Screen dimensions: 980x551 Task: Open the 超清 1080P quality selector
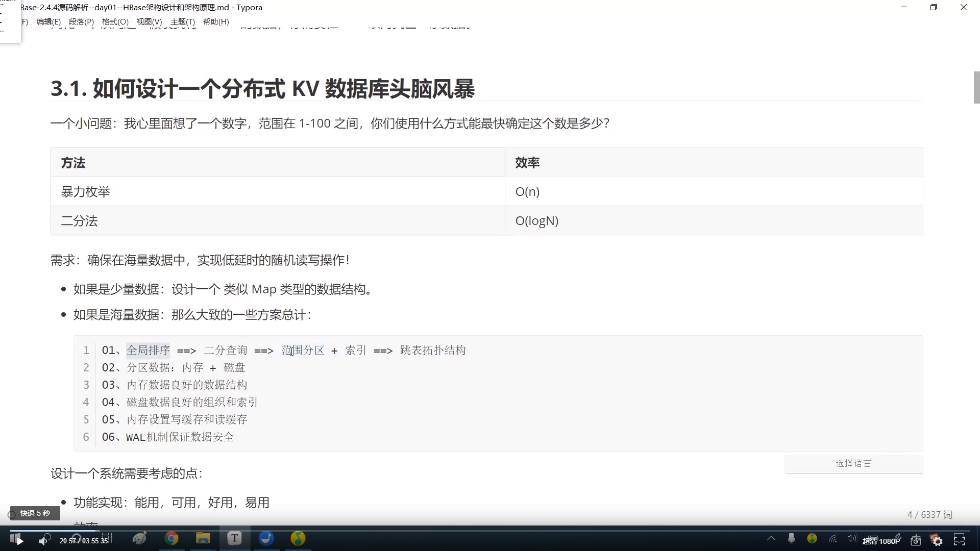pyautogui.click(x=881, y=541)
